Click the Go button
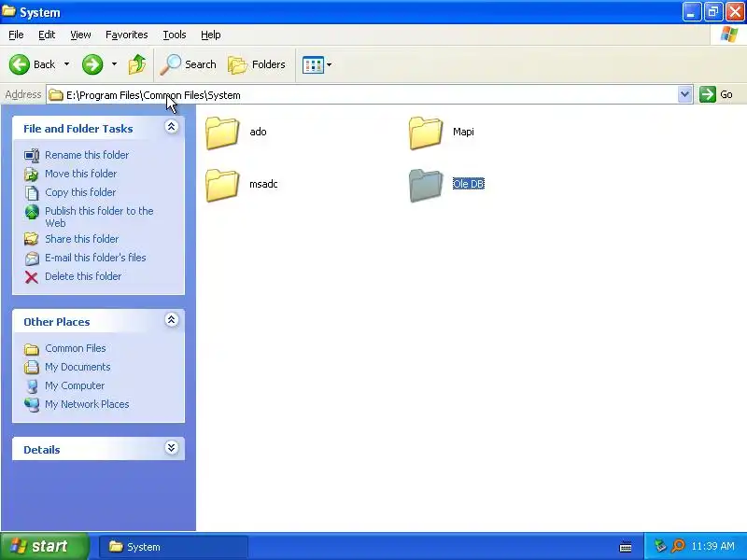The width and height of the screenshot is (747, 560). [x=716, y=94]
